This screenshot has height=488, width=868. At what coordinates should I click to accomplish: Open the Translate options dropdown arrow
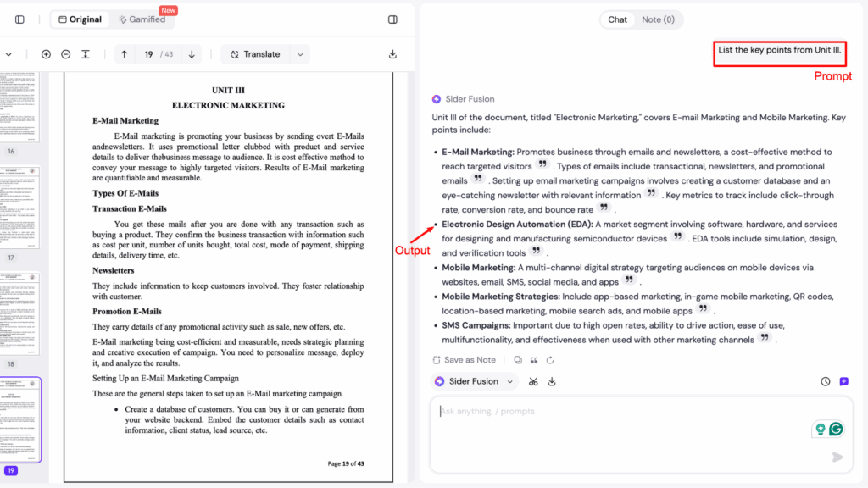click(x=299, y=53)
